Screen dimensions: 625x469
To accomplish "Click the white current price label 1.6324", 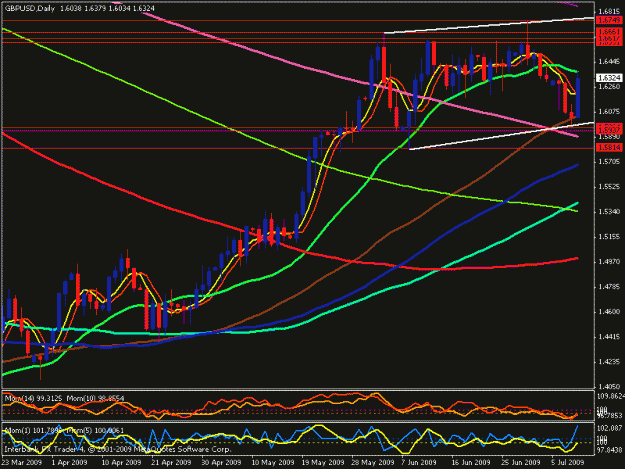I will (609, 78).
